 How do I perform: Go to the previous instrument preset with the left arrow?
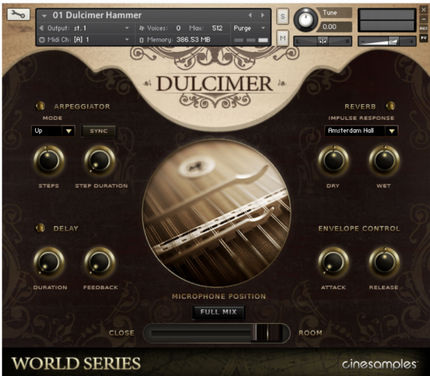(x=250, y=15)
